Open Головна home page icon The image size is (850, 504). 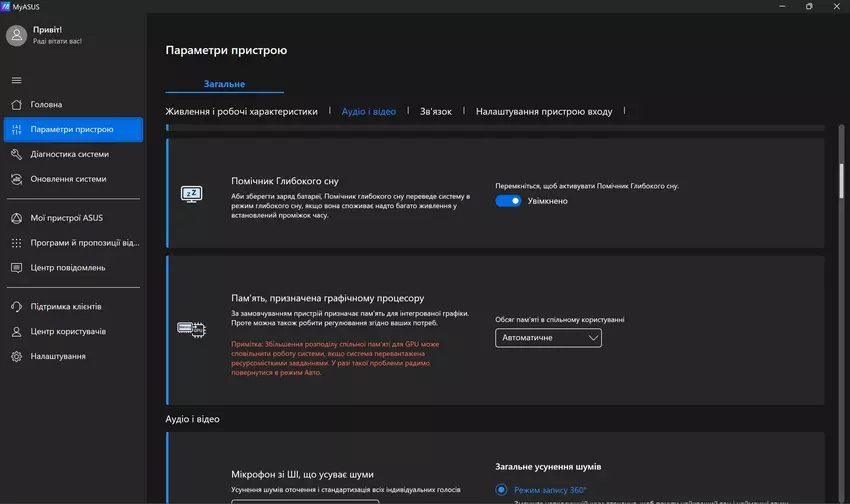(16, 104)
